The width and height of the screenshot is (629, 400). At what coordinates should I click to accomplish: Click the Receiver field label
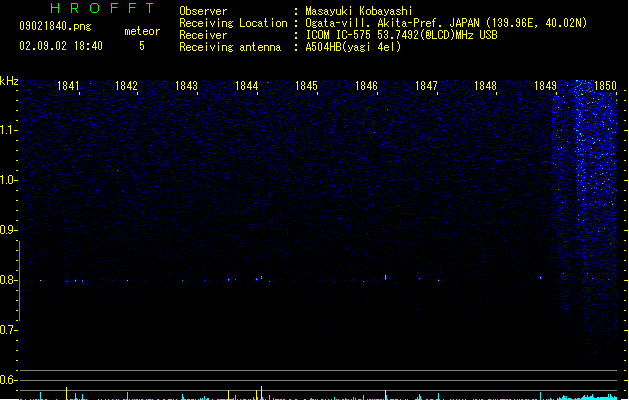click(x=203, y=35)
